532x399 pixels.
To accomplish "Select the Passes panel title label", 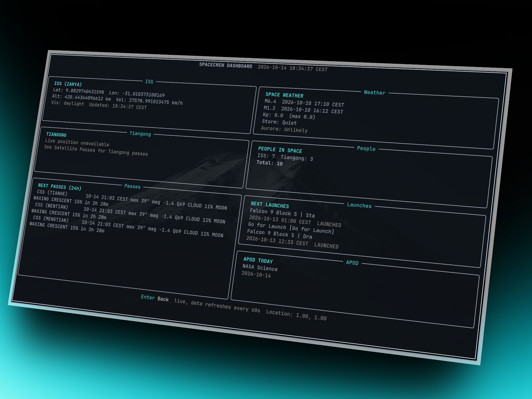I will (132, 186).
